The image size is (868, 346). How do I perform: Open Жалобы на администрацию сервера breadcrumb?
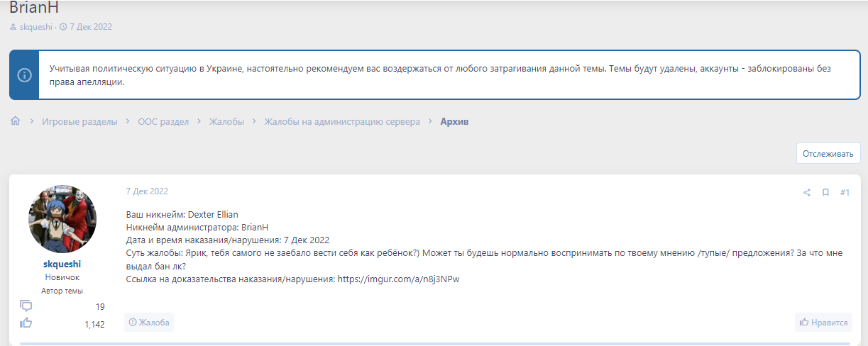point(342,121)
